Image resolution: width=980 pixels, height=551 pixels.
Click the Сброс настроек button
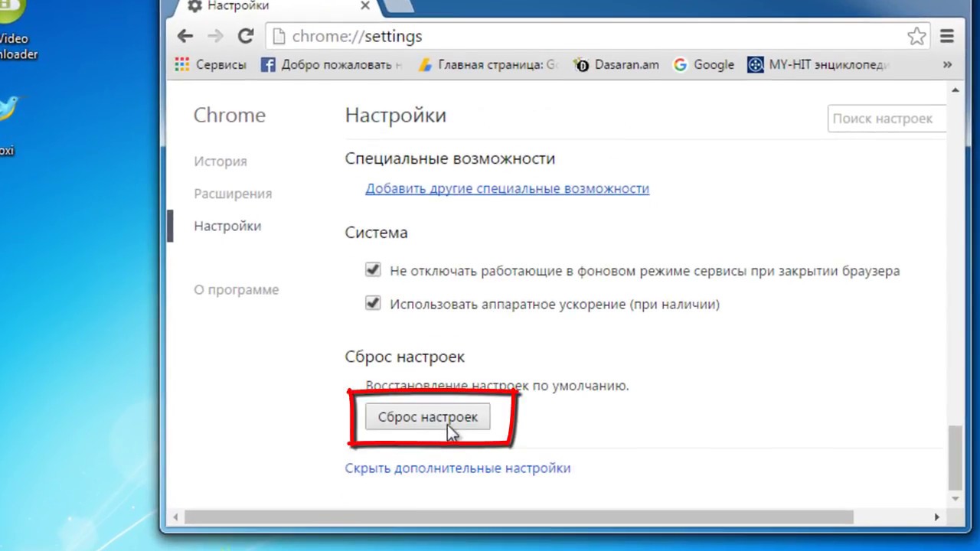(x=427, y=417)
